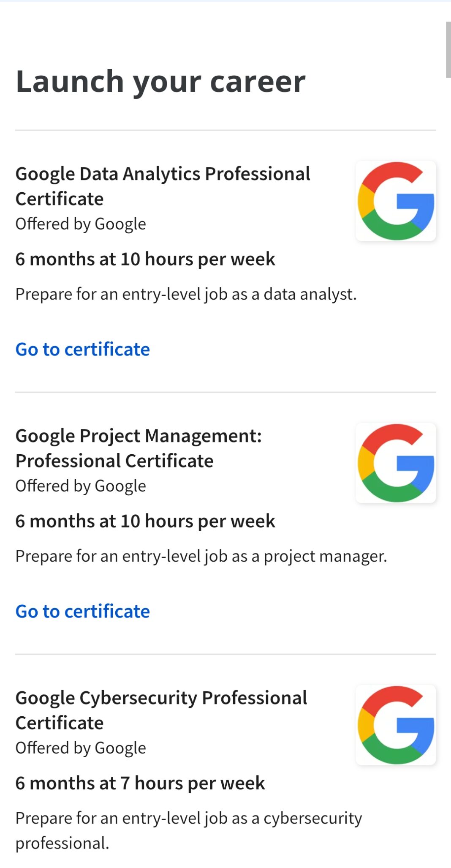The image size is (451, 868).
Task: Open Go to certificate link for Project Management
Action: [83, 611]
